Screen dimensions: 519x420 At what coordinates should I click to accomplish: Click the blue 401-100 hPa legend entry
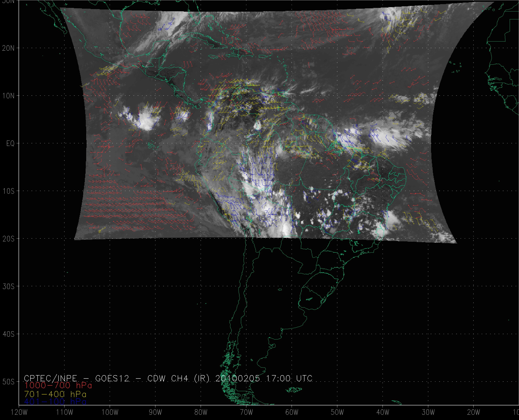55,402
